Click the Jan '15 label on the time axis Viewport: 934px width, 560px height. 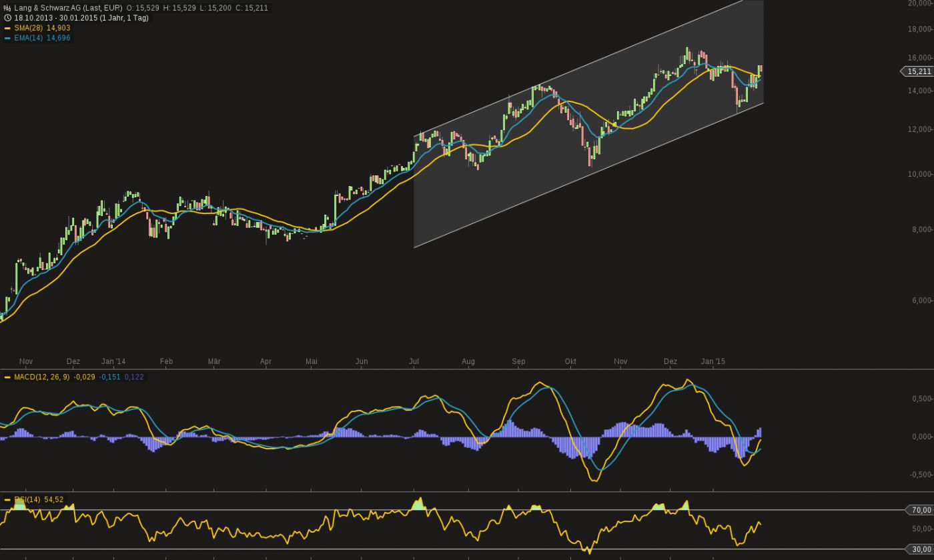(713, 361)
